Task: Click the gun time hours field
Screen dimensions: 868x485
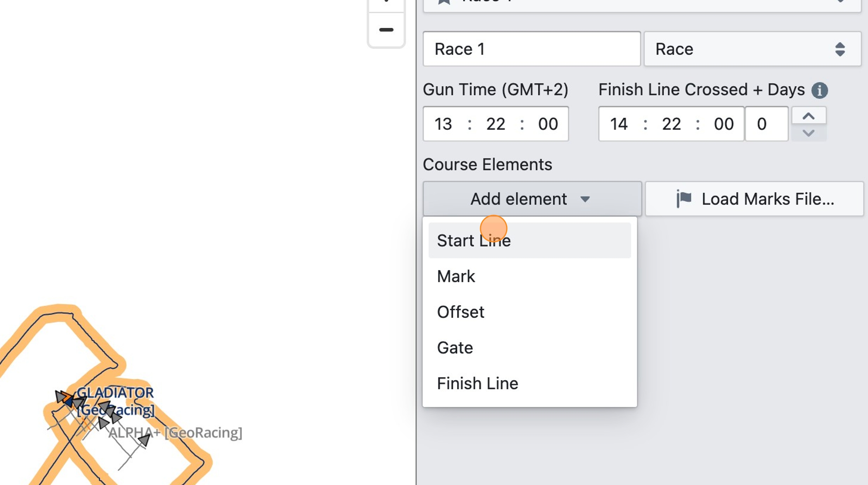Action: point(443,124)
